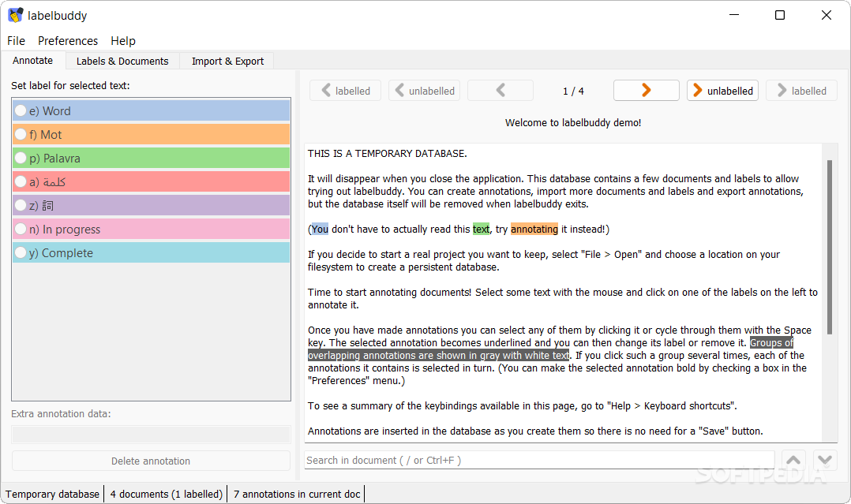
Task: Select the 'a) كلمة' label radio button
Action: [21, 181]
